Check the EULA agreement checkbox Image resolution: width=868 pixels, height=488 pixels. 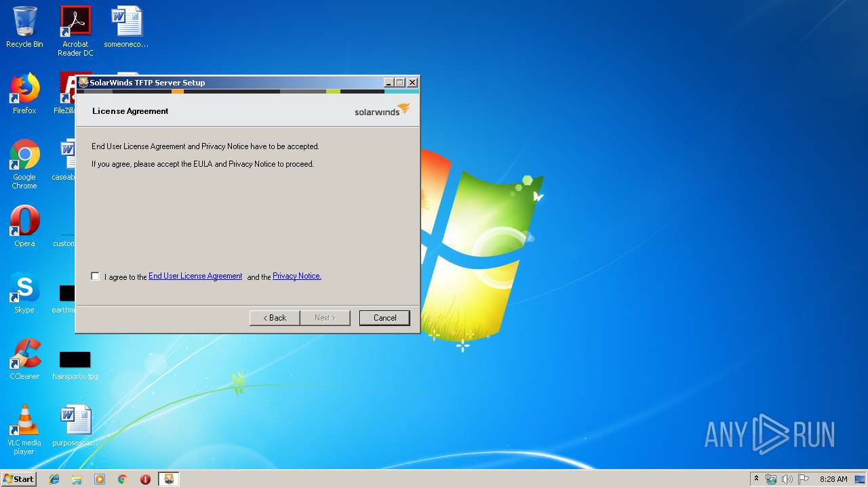point(96,277)
